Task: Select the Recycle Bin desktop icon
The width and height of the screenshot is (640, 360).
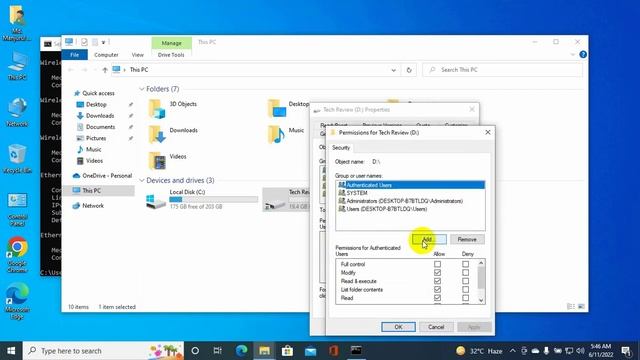Action: point(17,159)
